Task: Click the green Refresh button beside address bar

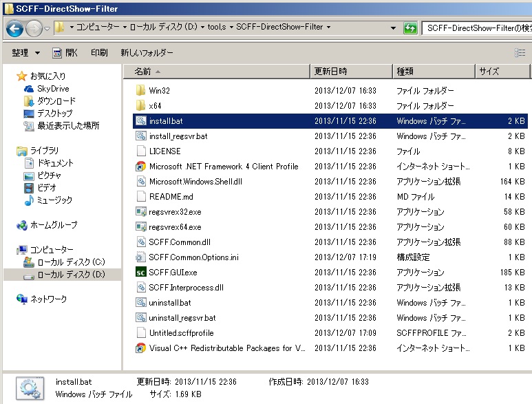Action: (410, 28)
